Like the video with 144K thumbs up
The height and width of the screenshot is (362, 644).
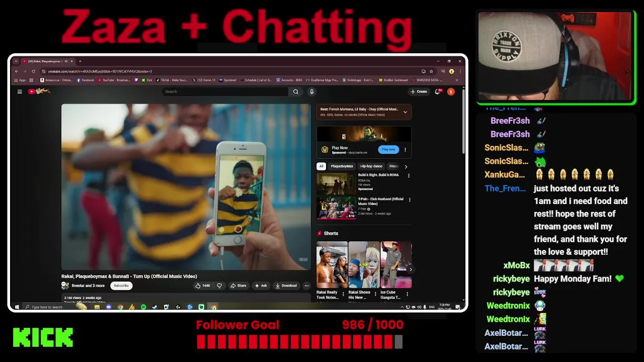coord(203,286)
